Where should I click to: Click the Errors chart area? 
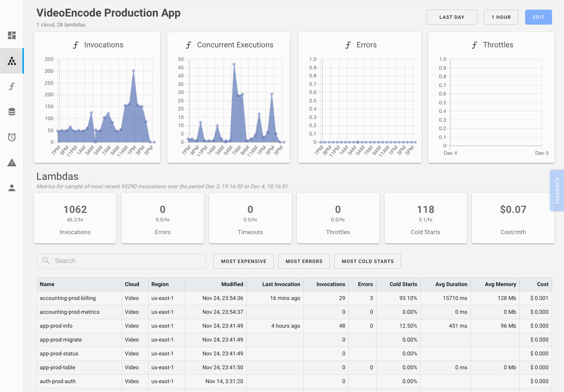[x=368, y=101]
